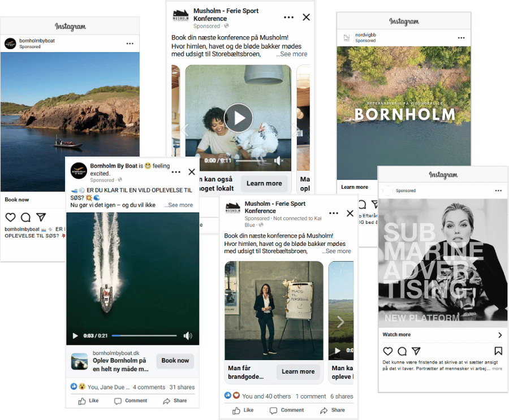Click the paper plane share icon on the Submarine Advertising post
Image resolution: width=509 pixels, height=420 pixels.
(x=416, y=351)
